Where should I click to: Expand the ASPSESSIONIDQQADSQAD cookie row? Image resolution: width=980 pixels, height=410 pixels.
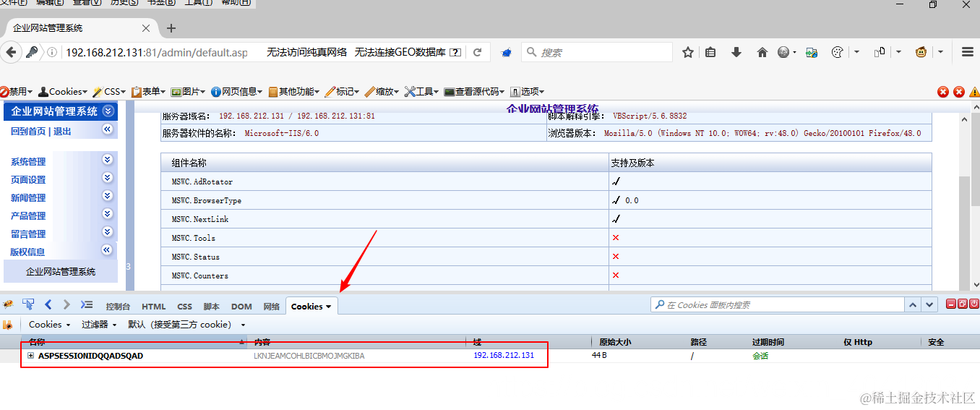pyautogui.click(x=31, y=356)
